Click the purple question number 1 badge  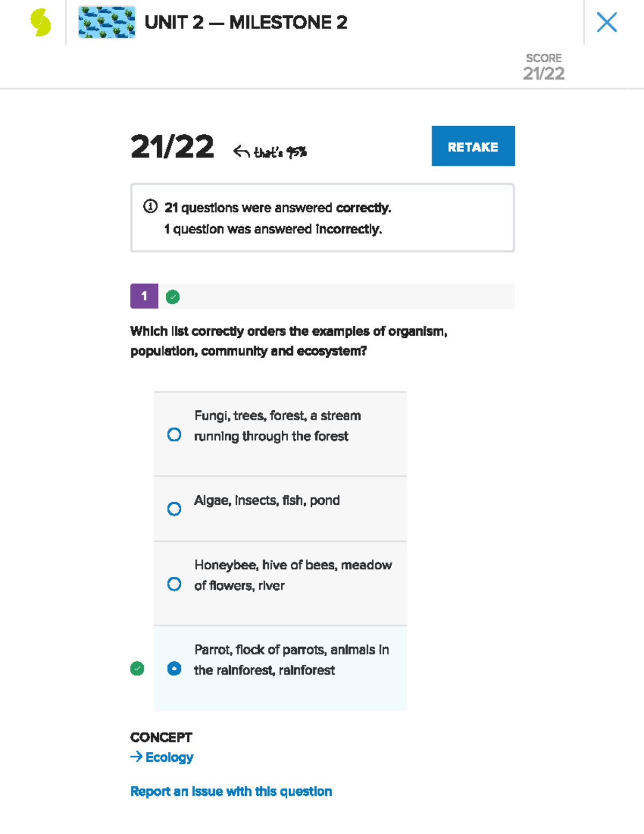click(144, 296)
